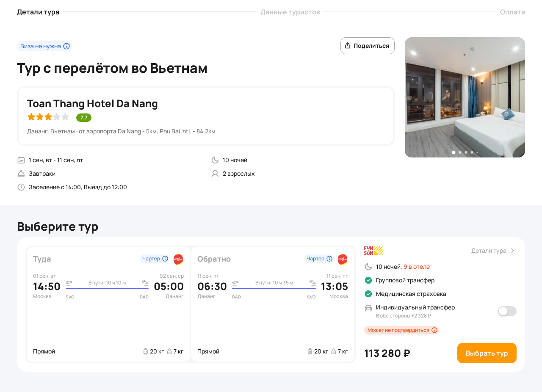The image size is (542, 392).
Task: Click takeoff plane icon on Обратно flight
Action: [x=235, y=283]
